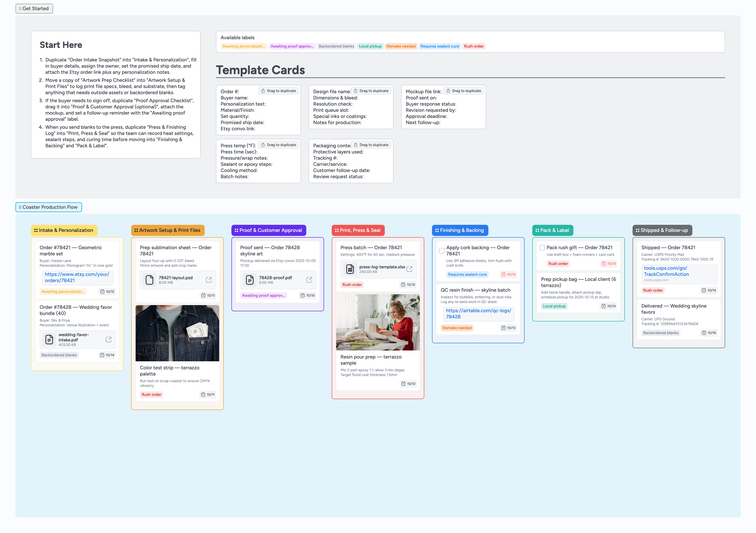Click the Coaster Production Flow section header
Screen dimensions: 756x533
[49, 207]
